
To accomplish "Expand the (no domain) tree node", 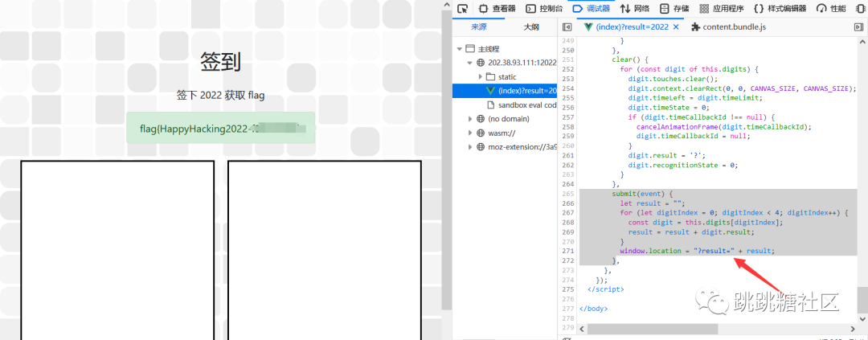I will tap(469, 119).
